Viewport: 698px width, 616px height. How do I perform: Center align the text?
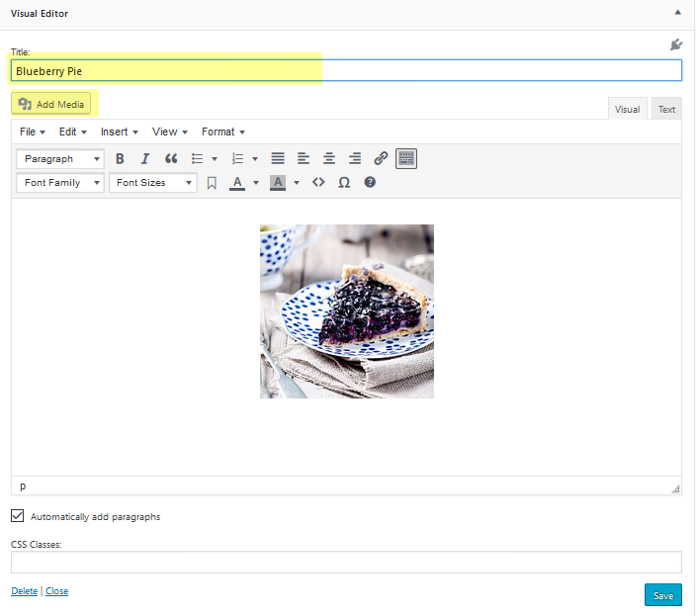[329, 159]
